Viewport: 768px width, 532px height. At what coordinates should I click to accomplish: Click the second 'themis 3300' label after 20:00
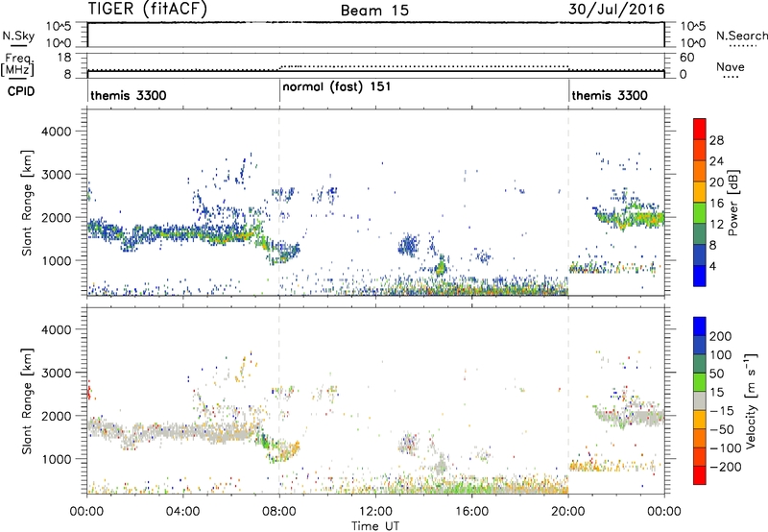tap(610, 95)
